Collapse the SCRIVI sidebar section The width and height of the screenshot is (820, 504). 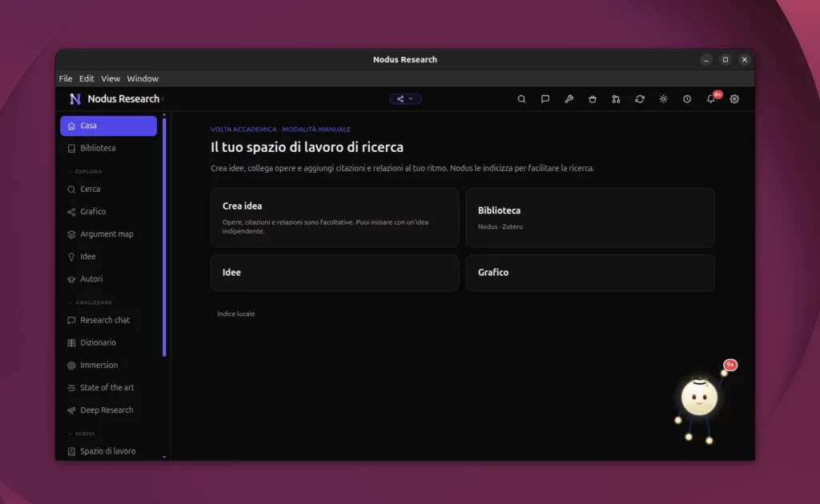81,434
